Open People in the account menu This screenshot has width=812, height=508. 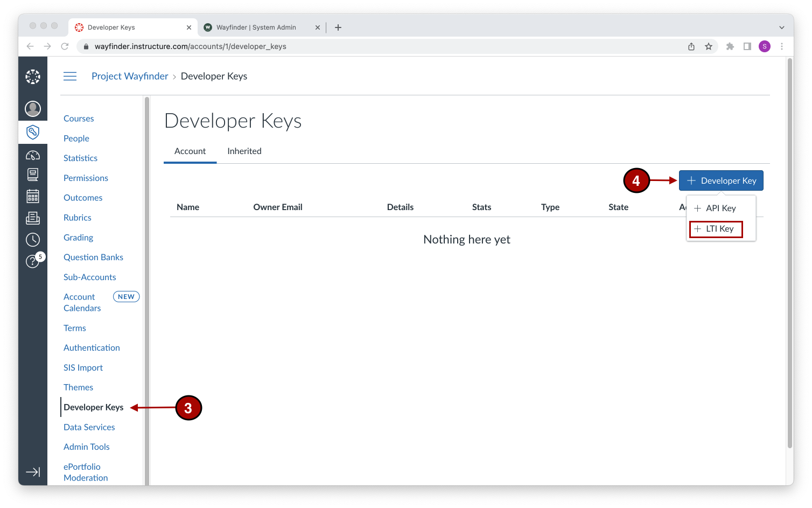(x=76, y=138)
